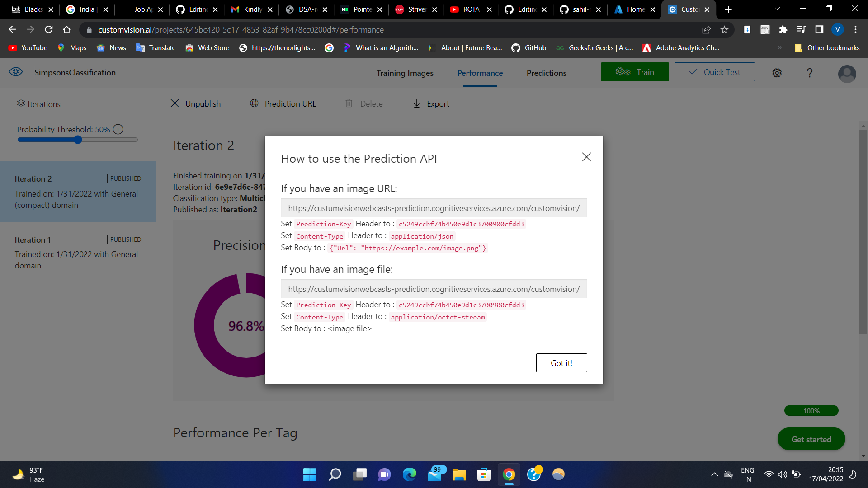Click the Unpublish option
Screen dimensions: 868x488
(x=195, y=103)
